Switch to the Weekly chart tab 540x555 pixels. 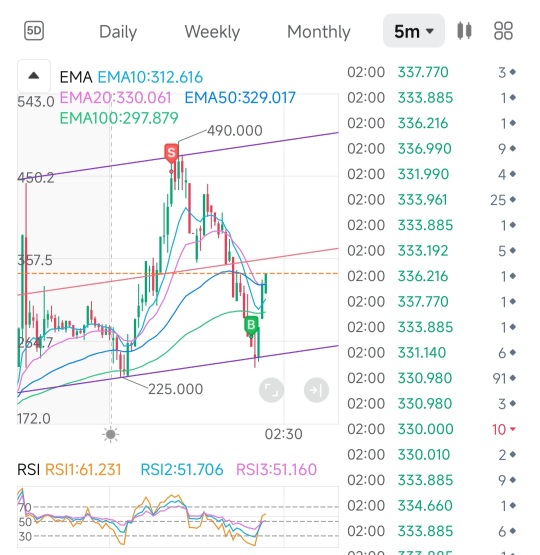point(212,32)
